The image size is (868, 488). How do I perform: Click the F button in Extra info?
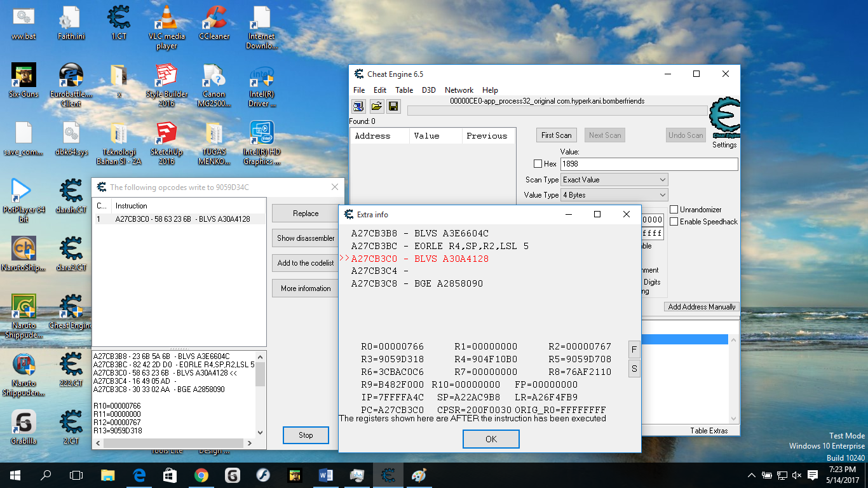[x=634, y=349]
